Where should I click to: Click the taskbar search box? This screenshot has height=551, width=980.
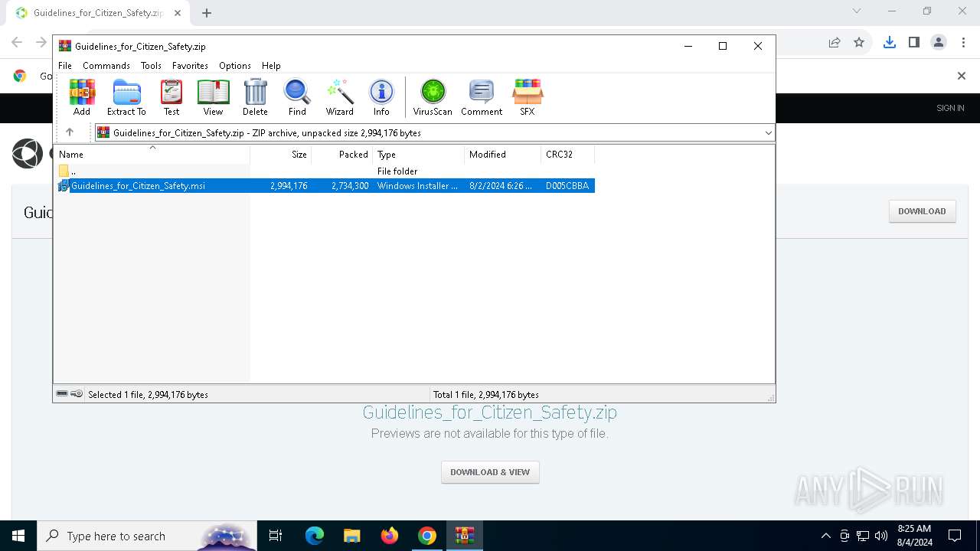(x=147, y=536)
